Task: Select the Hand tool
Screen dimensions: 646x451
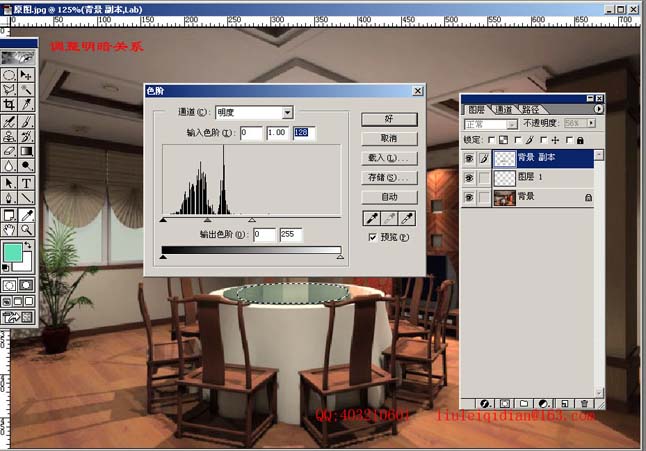Action: click(x=9, y=229)
